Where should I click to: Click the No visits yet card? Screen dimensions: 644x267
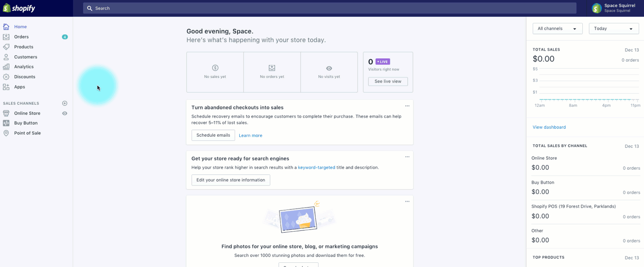(329, 72)
